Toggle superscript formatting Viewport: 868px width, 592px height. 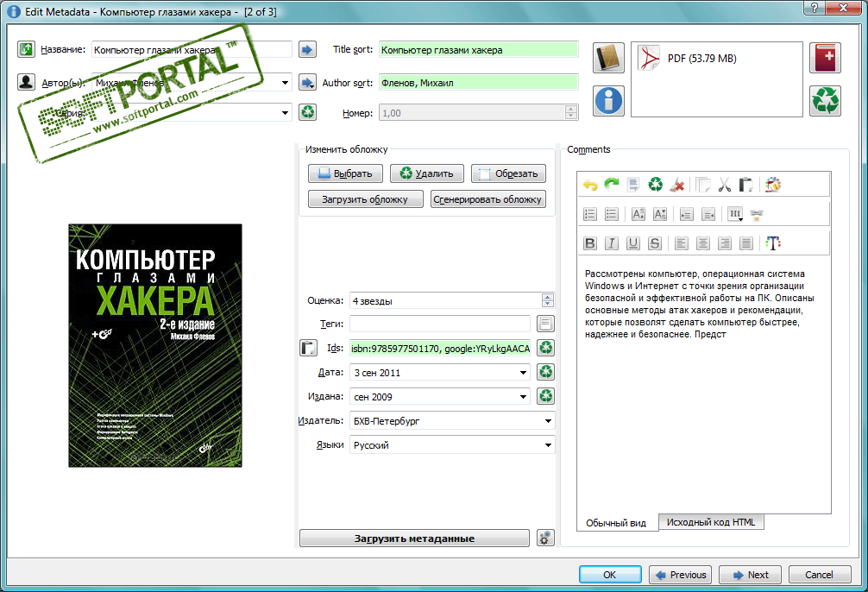(x=638, y=214)
